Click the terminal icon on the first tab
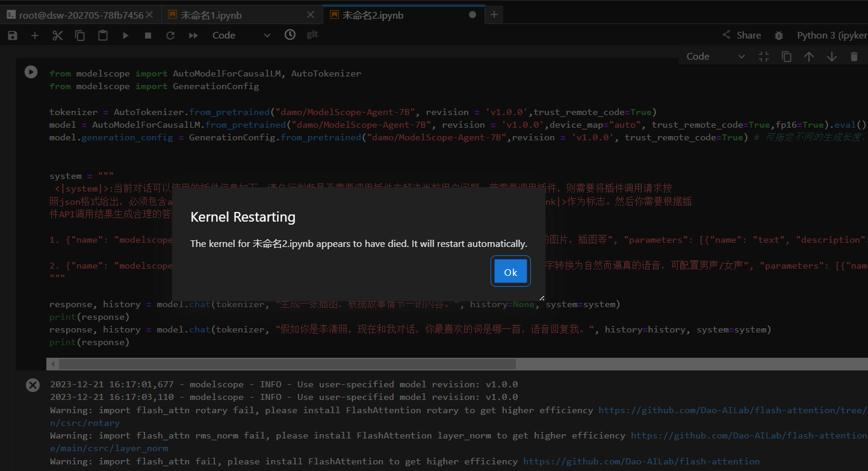This screenshot has width=868, height=471. coord(11,14)
